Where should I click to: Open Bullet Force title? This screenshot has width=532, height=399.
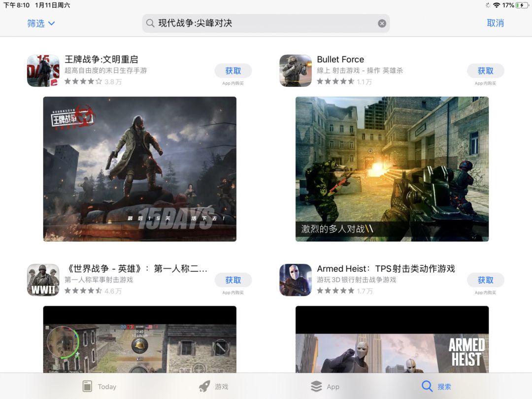tap(340, 60)
